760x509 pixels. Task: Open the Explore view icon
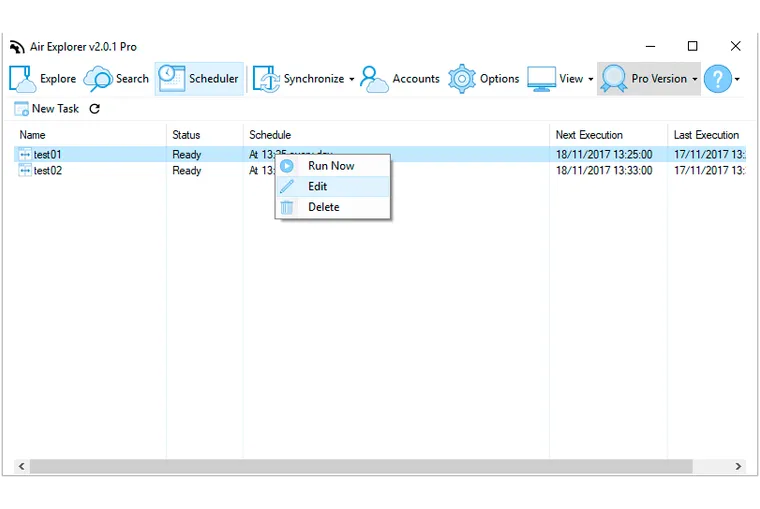(x=22, y=79)
